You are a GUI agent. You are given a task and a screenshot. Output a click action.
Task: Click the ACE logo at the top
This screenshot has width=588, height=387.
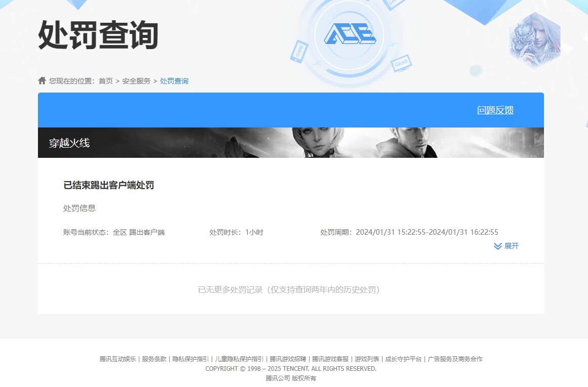pos(350,35)
